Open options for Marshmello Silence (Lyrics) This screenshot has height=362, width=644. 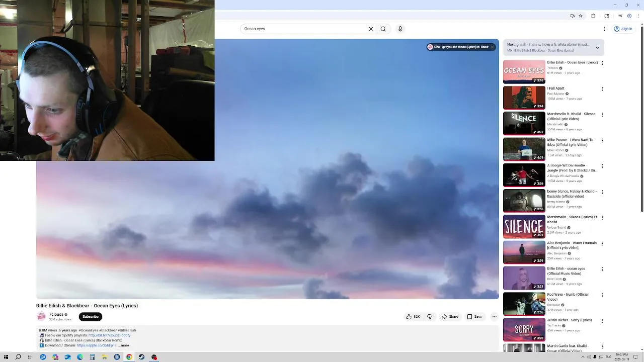coord(602,218)
